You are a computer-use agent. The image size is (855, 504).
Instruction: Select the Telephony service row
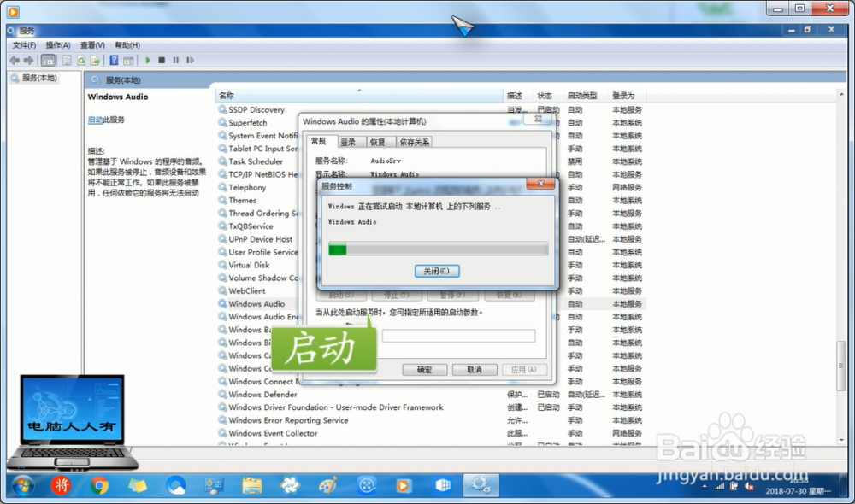(247, 187)
